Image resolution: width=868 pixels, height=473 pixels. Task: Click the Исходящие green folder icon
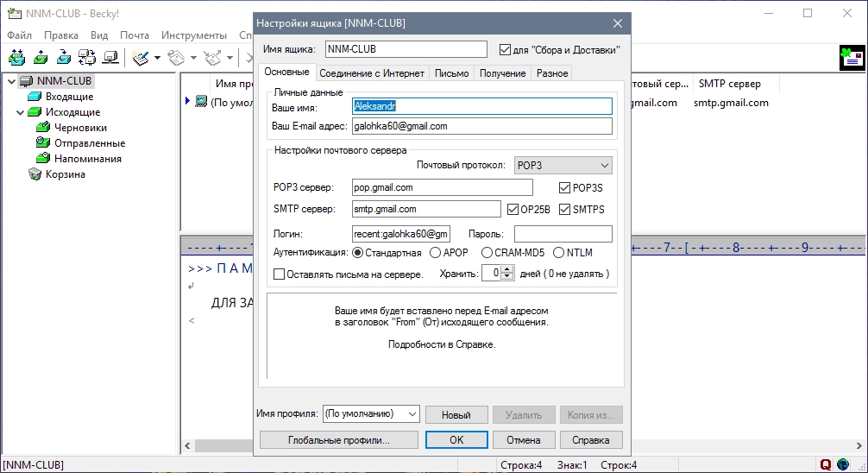pos(35,112)
